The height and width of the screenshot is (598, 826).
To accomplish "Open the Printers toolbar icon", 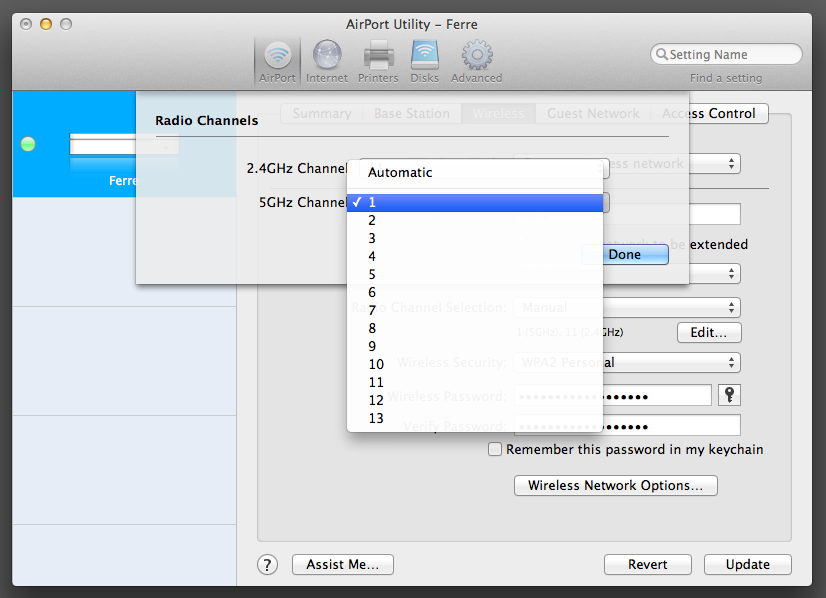I will click(378, 62).
